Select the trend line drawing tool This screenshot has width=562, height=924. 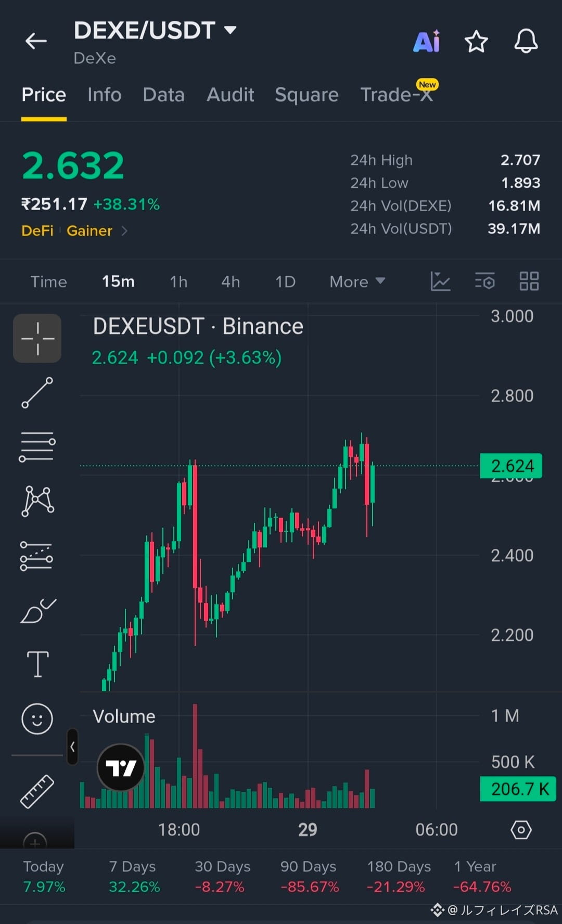pos(37,393)
